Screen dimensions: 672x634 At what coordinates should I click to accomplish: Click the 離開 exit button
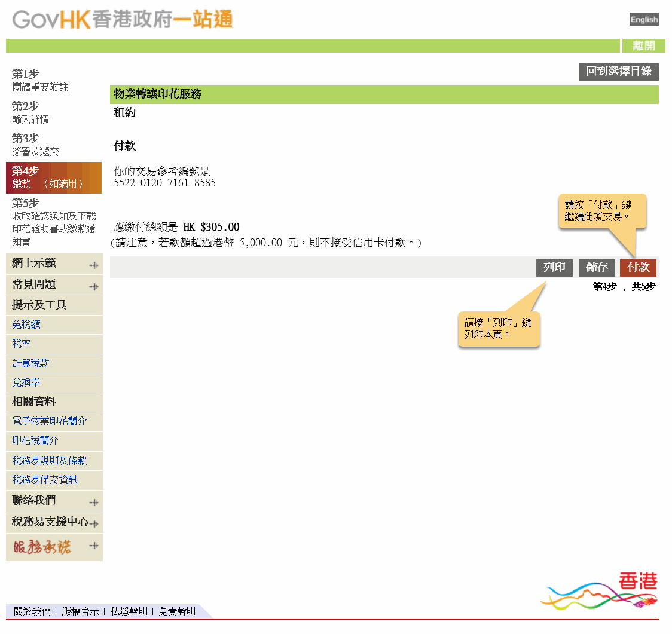tap(644, 45)
